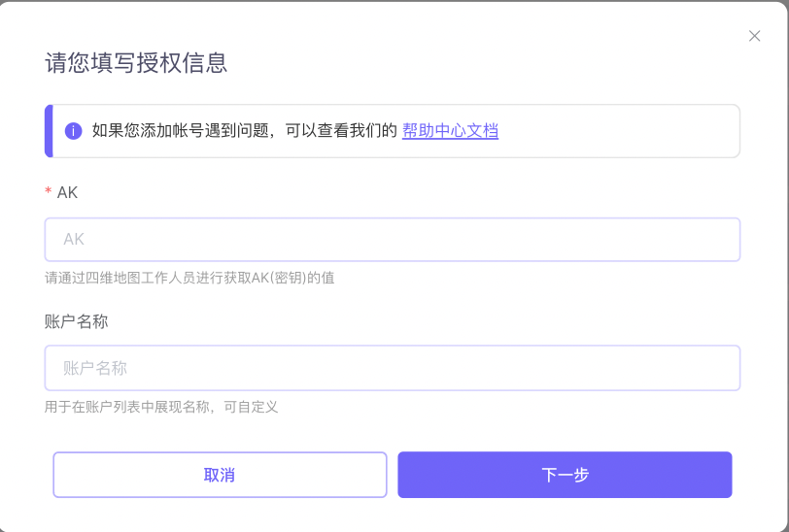Click the gray AK placeholder text

coord(74,240)
